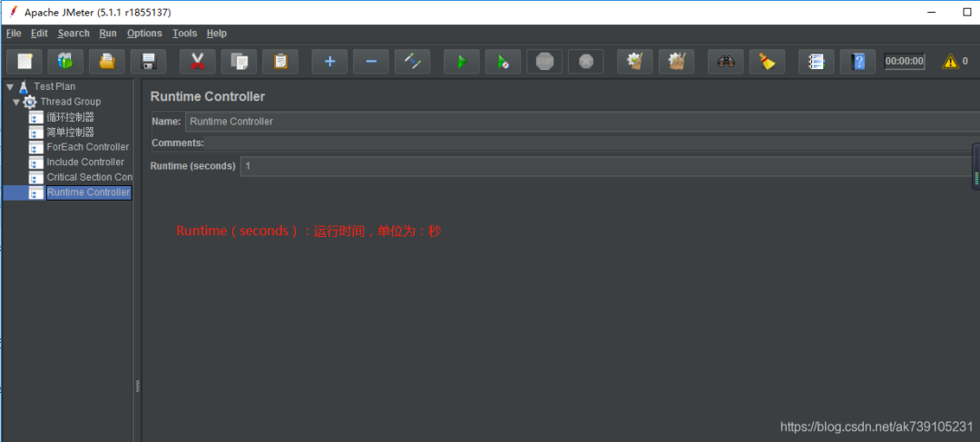Maximize the JMeter window
980x442 pixels.
pos(968,12)
